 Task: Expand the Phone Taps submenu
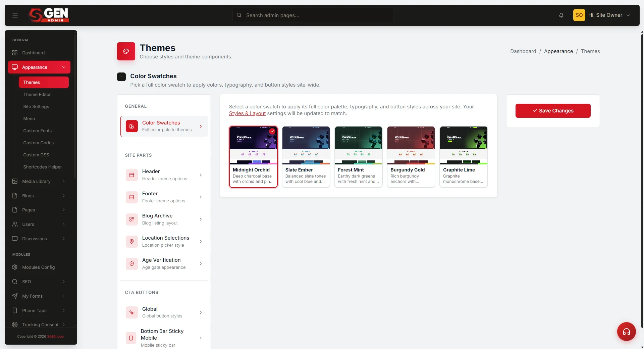point(64,310)
